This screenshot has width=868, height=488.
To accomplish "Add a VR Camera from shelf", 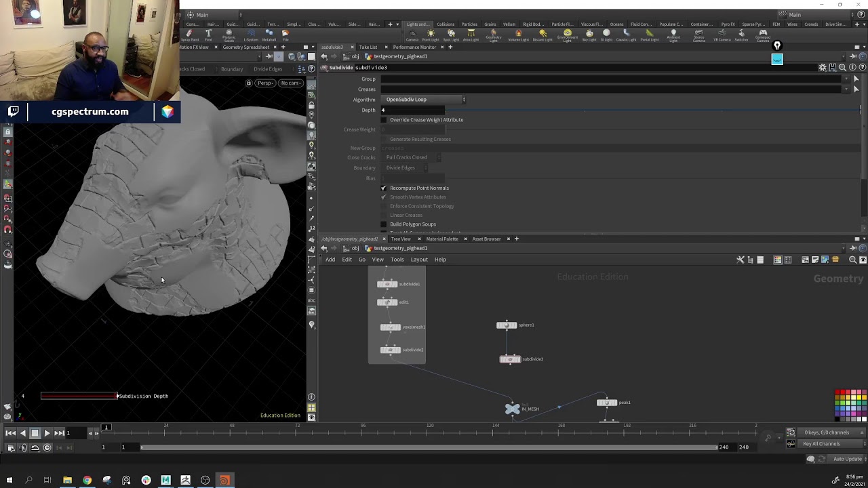I will (x=722, y=35).
